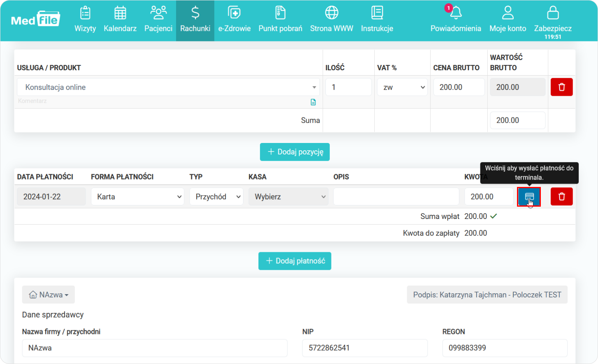Edit the REGON field 099883399
Viewport: 598px width, 364px height.
click(505, 348)
